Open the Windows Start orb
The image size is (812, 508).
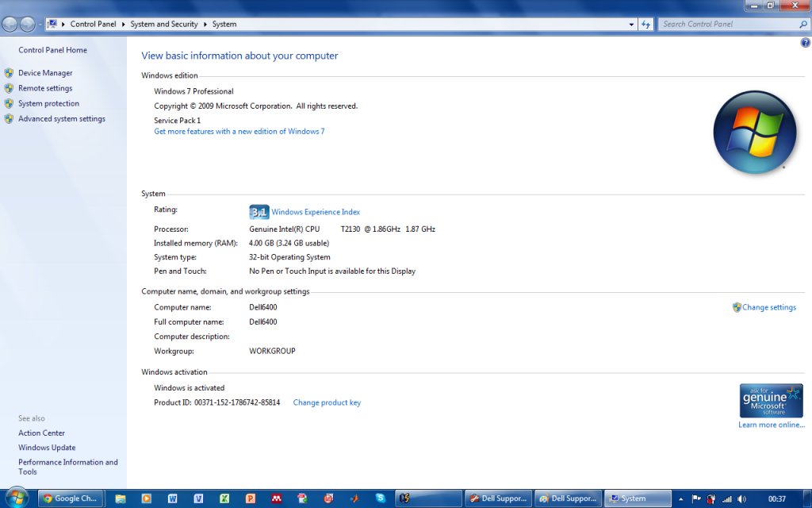17,498
